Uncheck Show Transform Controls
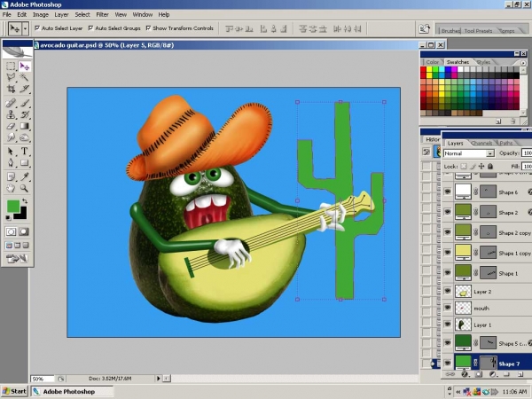The height and width of the screenshot is (399, 532). (148, 28)
